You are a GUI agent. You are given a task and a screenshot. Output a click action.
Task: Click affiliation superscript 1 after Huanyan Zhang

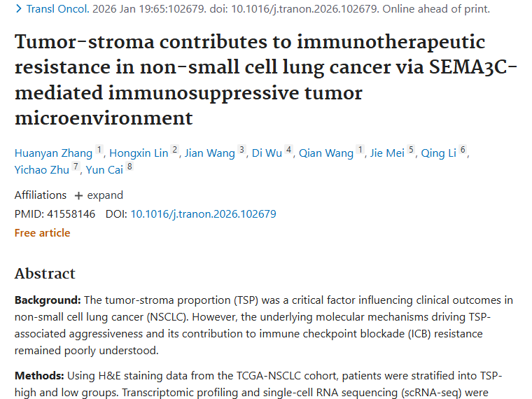click(x=99, y=150)
